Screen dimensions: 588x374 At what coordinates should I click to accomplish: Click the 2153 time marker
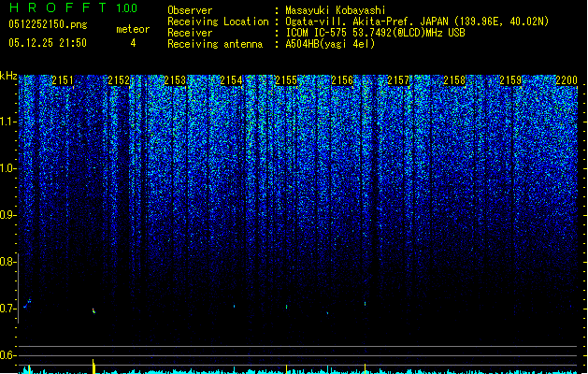pos(175,80)
